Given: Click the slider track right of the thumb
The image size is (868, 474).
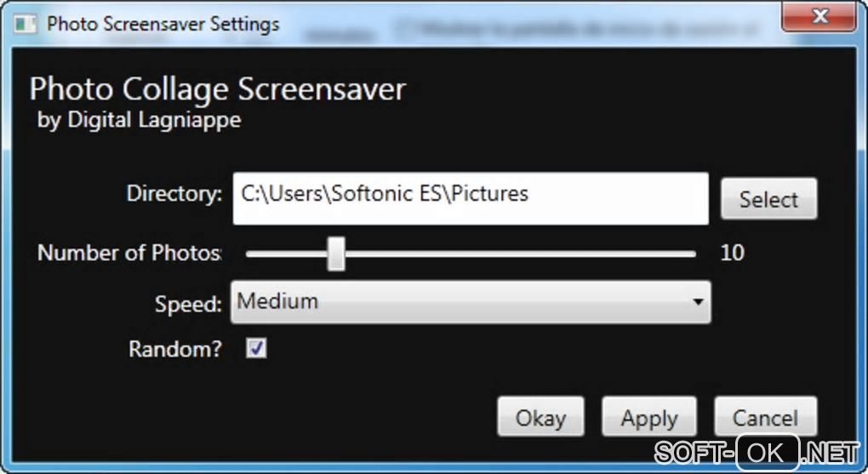Looking at the screenshot, I should (519, 254).
